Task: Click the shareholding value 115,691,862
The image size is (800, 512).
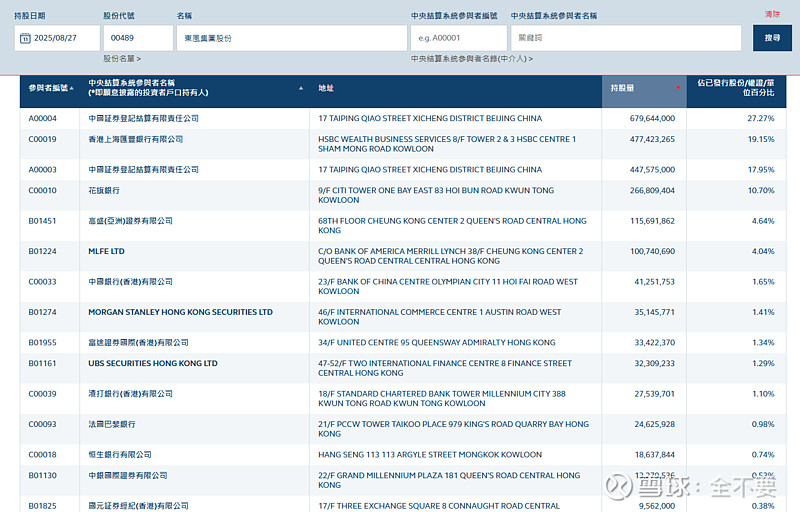Action: (652, 221)
